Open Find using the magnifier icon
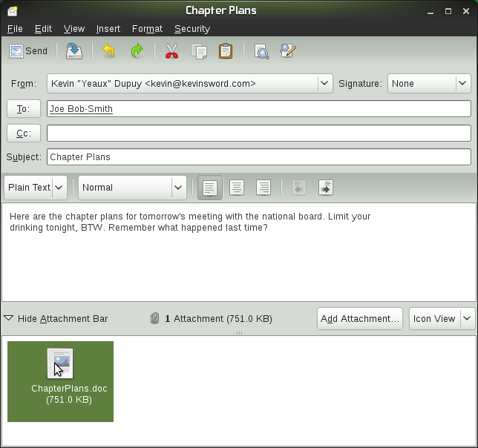The height and width of the screenshot is (448, 478). point(261,51)
